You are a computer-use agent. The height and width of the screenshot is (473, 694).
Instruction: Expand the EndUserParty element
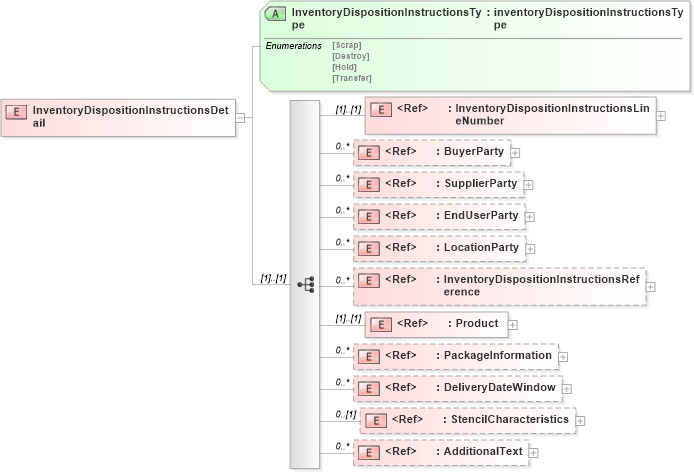click(x=531, y=217)
